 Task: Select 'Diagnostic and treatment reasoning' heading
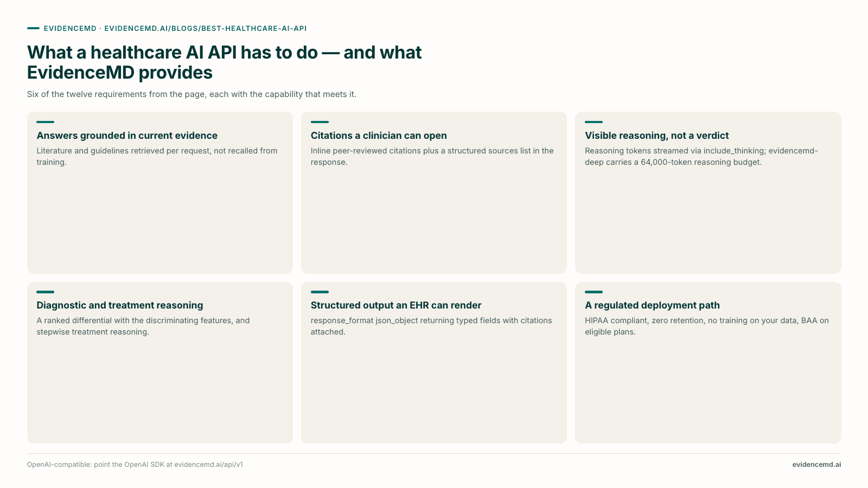pos(120,305)
